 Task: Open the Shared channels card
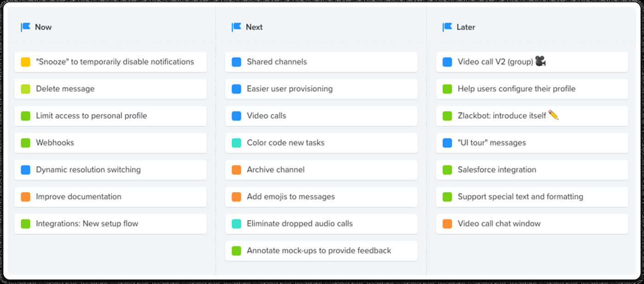(321, 62)
